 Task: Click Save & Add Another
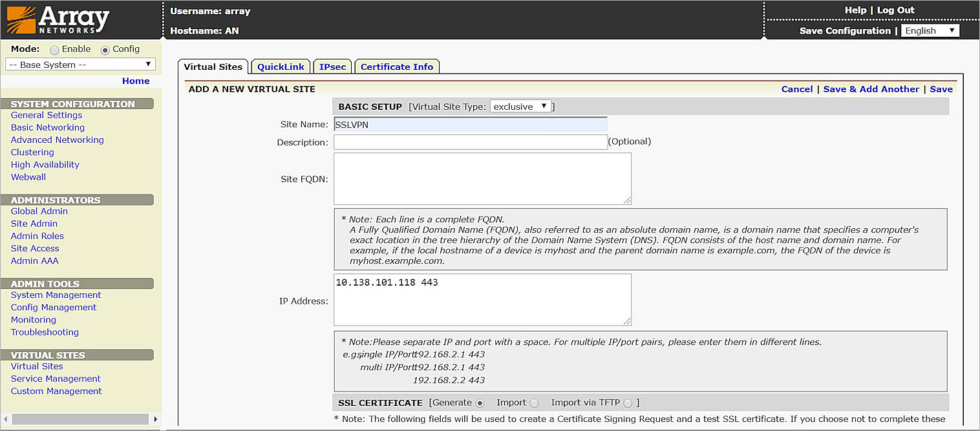871,89
